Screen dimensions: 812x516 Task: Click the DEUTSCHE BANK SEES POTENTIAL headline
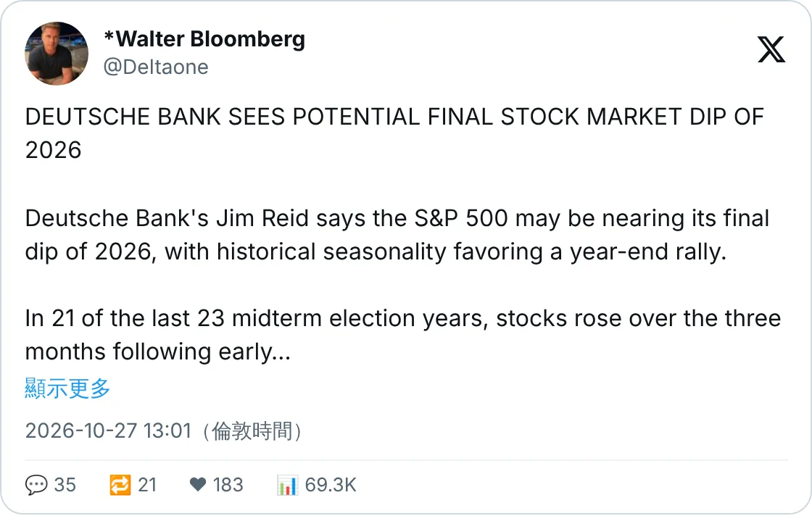tap(394, 133)
